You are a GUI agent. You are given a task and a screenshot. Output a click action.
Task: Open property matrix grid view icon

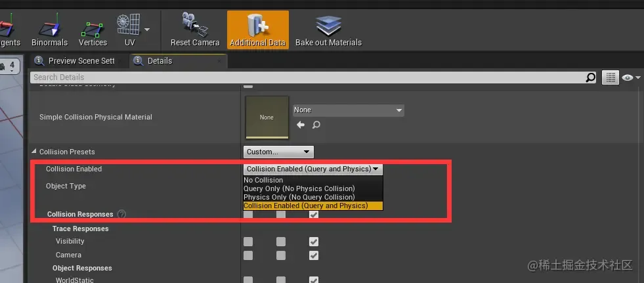click(x=611, y=77)
